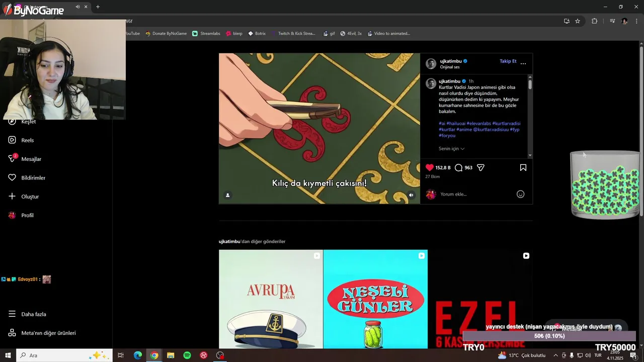Click the Takip Et follow button

pyautogui.click(x=508, y=61)
